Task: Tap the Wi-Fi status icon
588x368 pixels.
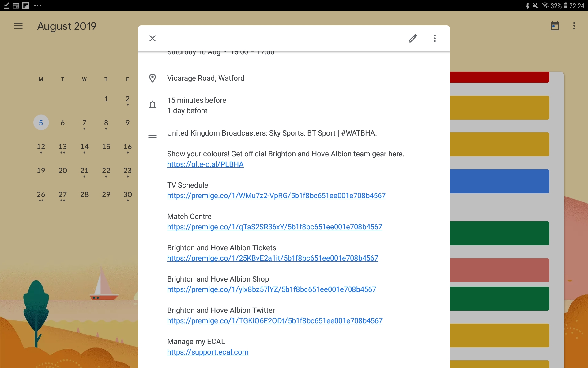Action: point(545,6)
